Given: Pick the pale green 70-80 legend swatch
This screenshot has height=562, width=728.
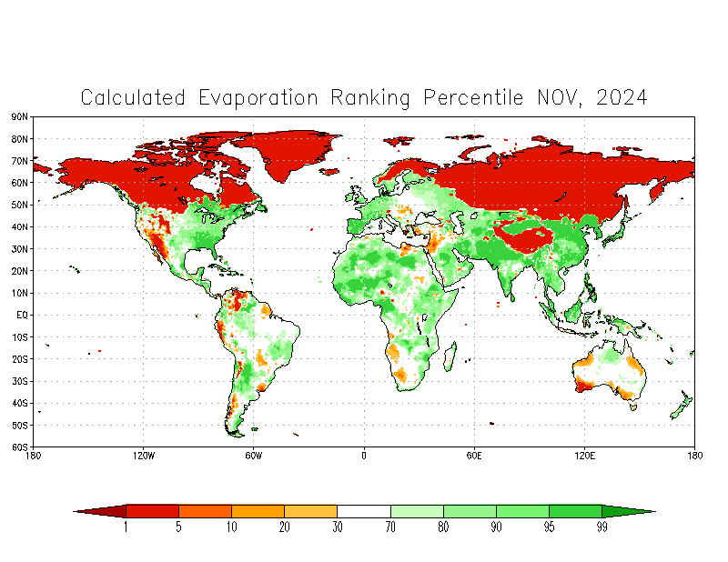Looking at the screenshot, I should click(x=417, y=511).
